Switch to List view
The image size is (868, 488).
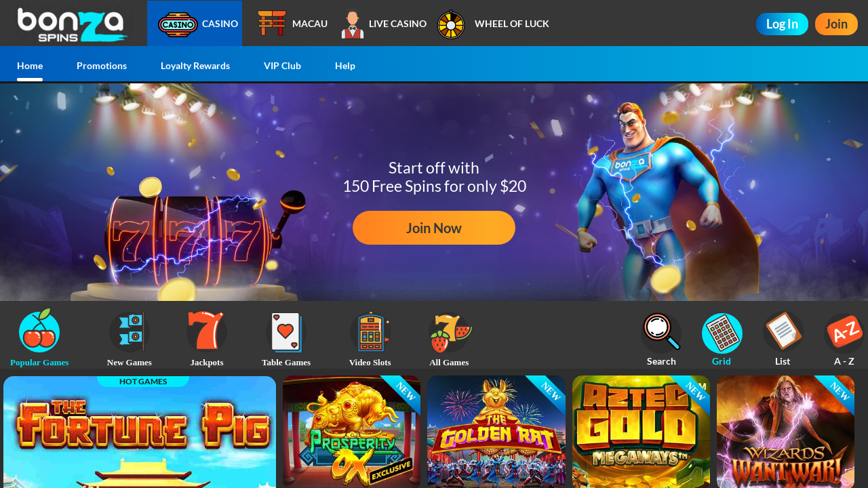point(783,332)
